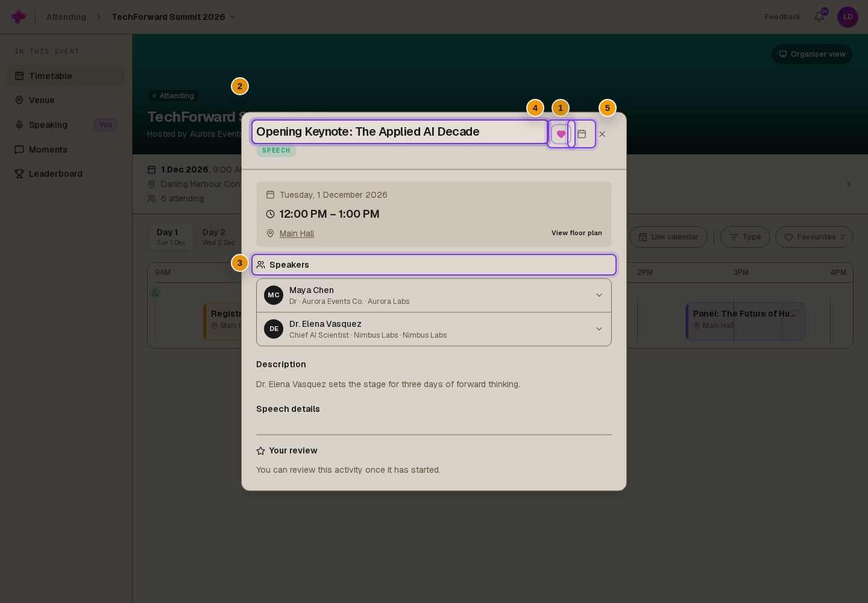The width and height of the screenshot is (868, 603).
Task: Click the SPEECH tag on the keynote
Action: (276, 151)
